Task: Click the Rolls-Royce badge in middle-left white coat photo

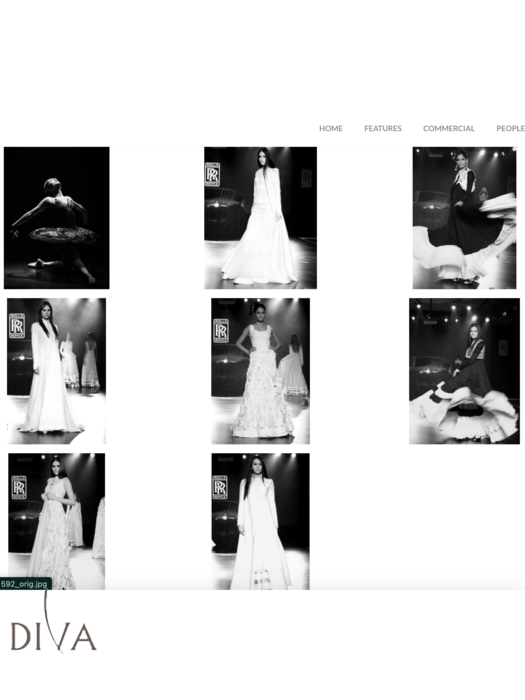Action: tap(17, 325)
